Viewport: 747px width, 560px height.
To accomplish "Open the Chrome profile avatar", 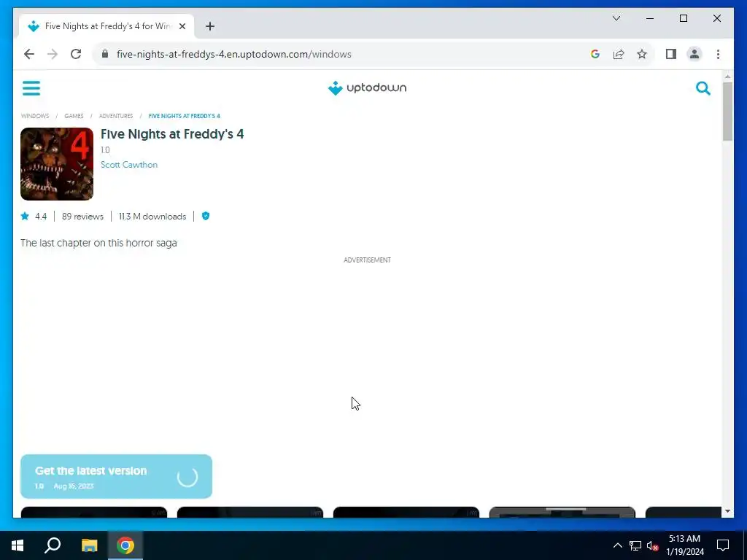I will [x=694, y=54].
